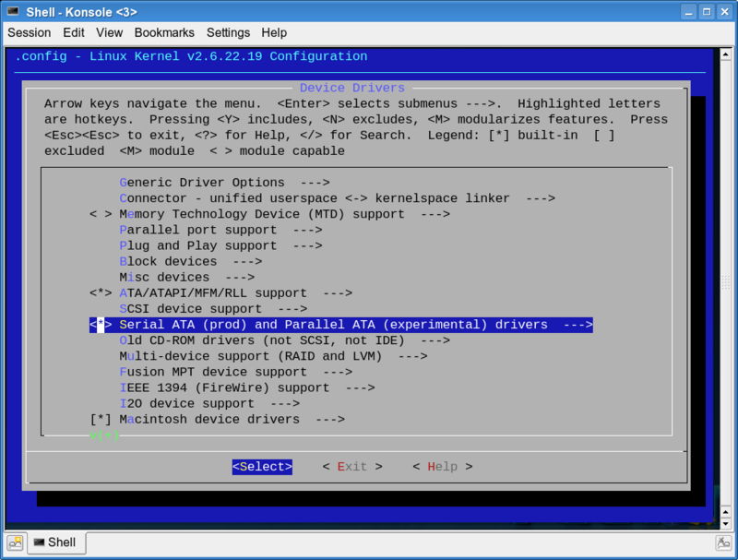Image resolution: width=738 pixels, height=560 pixels.
Task: Open the Help menu in menu bar
Action: [x=274, y=33]
